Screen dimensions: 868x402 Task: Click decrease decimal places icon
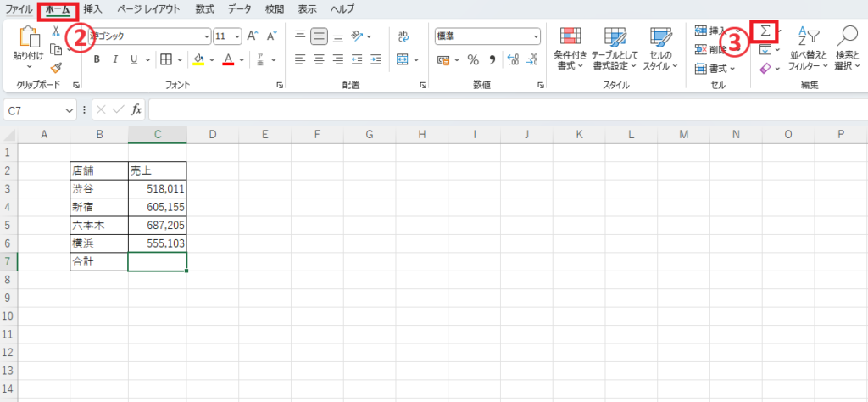531,60
